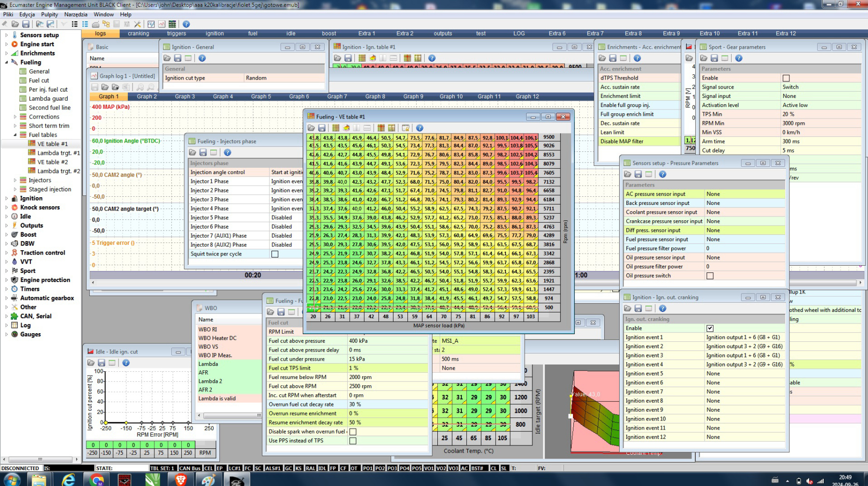Open the tools wrench-and-screwdriver icon
This screenshot has width=868, height=486.
137,24
